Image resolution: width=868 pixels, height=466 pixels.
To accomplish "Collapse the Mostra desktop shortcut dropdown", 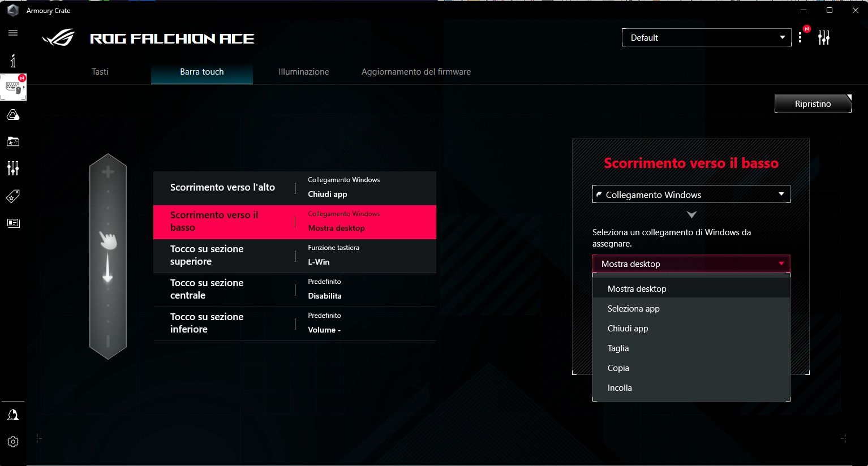I will [x=691, y=264].
